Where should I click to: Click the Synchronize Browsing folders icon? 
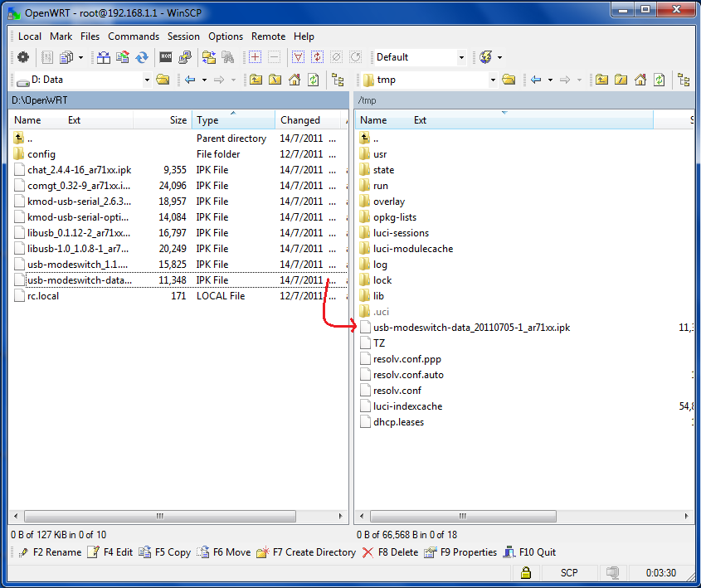tap(209, 57)
